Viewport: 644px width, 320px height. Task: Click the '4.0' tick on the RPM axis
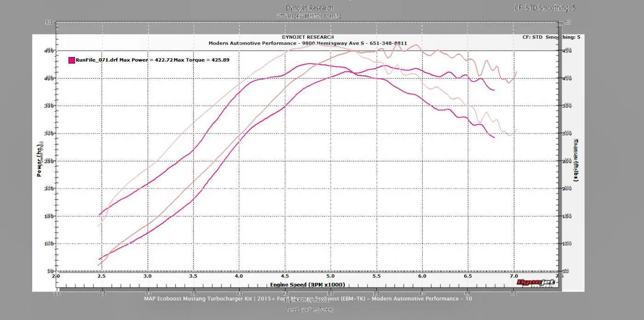[x=239, y=277]
